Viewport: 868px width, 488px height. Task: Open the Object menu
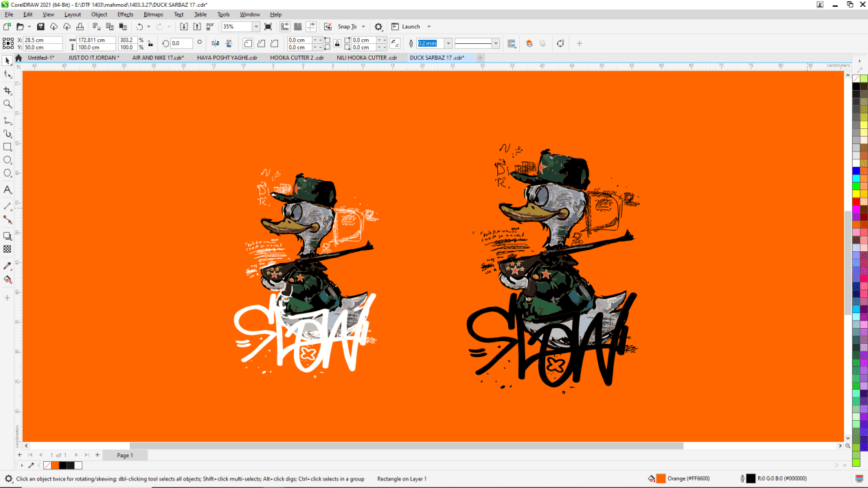pyautogui.click(x=99, y=14)
